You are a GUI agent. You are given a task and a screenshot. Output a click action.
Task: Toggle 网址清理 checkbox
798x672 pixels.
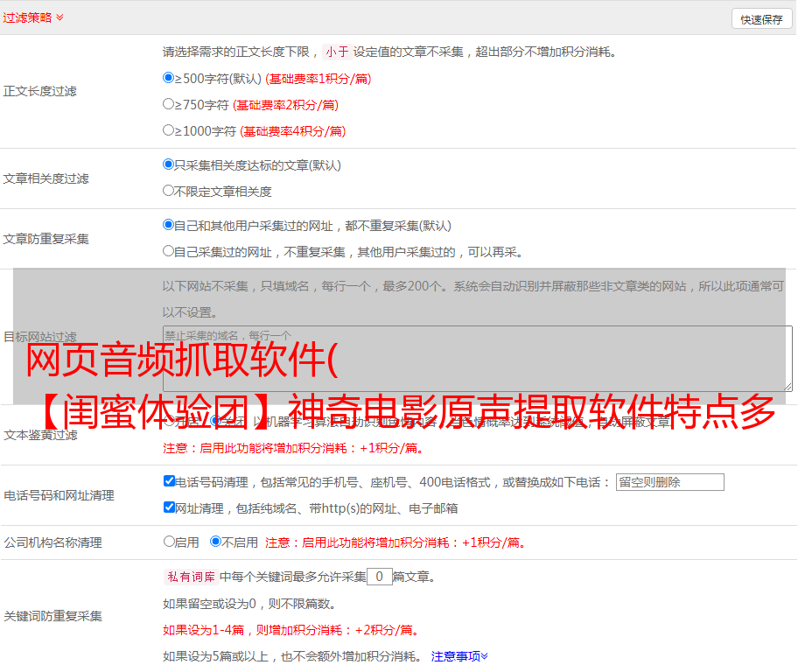click(169, 507)
